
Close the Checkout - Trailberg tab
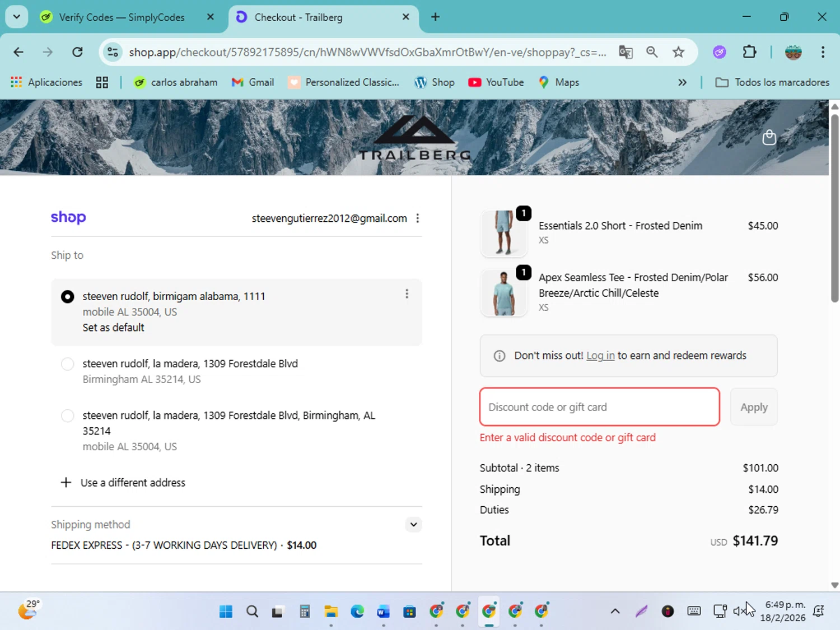[406, 17]
